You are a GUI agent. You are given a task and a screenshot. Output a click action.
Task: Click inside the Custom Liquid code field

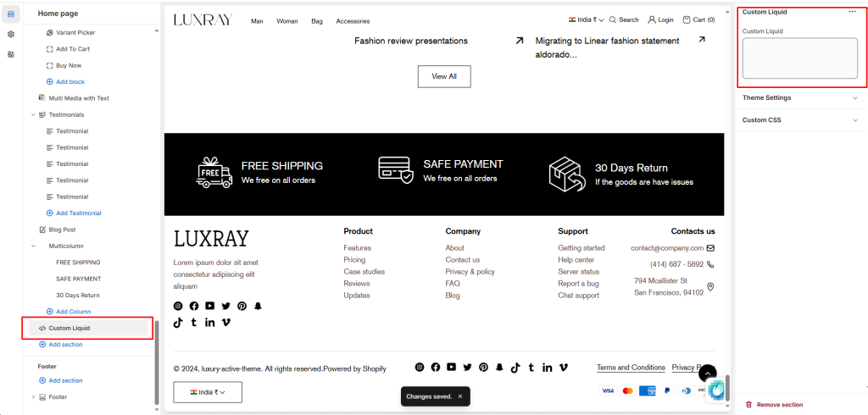(x=799, y=58)
